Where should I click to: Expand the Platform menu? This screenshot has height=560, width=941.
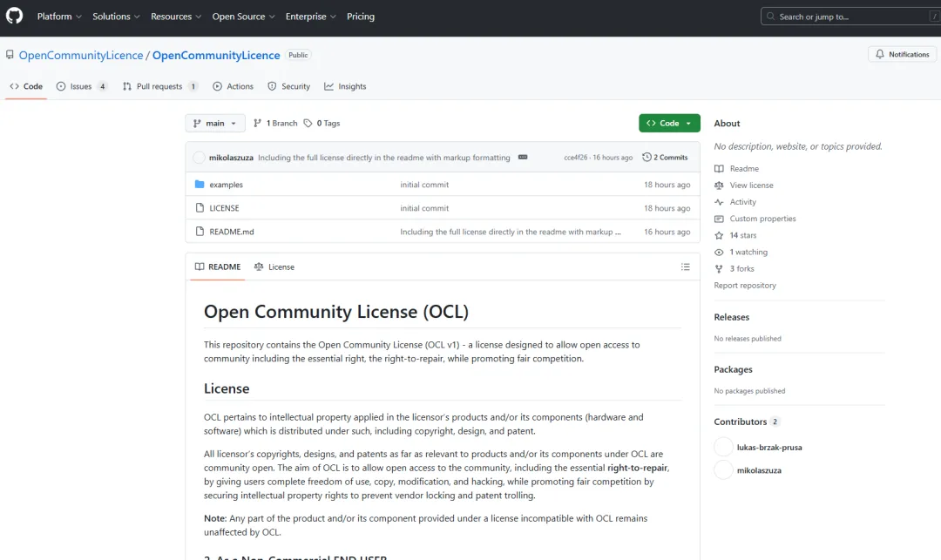(59, 17)
